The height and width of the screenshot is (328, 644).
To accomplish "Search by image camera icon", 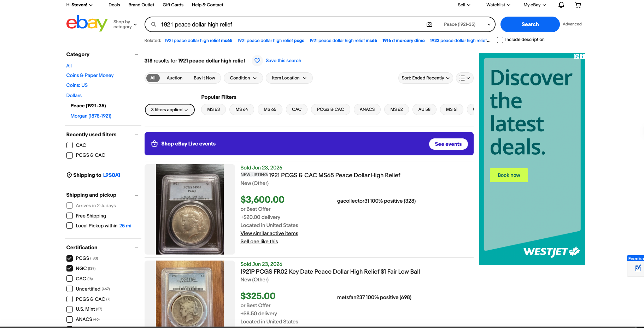I will [429, 24].
